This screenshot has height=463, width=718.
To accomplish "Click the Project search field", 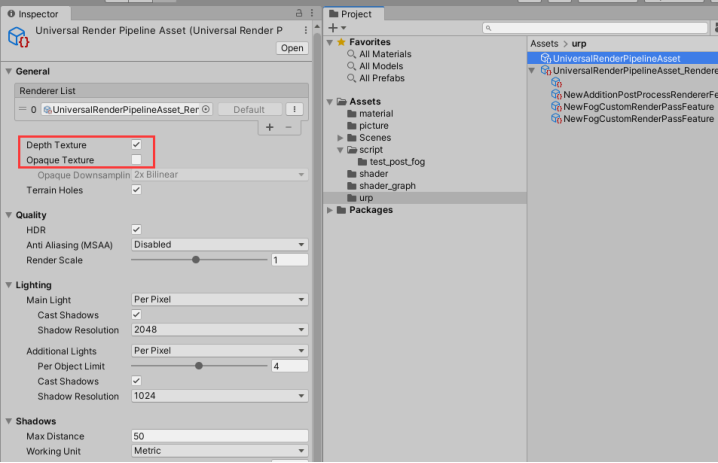I will tap(595, 28).
